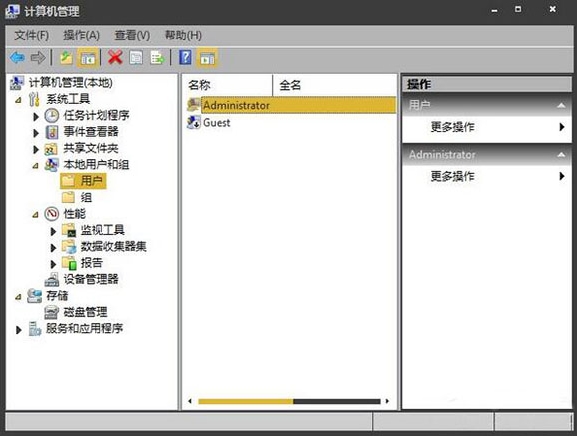The height and width of the screenshot is (436, 577).
Task: Click the right scroll arrow of user list
Action: [387, 401]
